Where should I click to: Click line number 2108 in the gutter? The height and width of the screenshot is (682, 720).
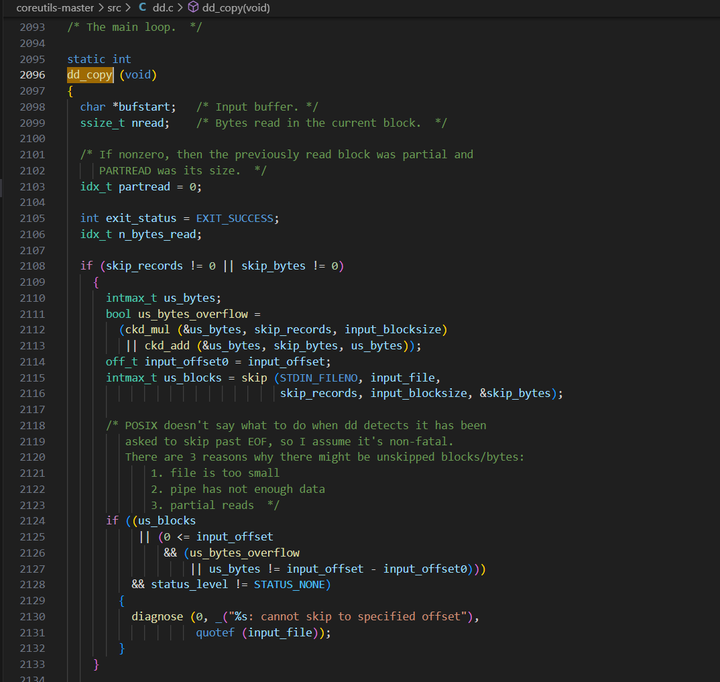tap(32, 266)
